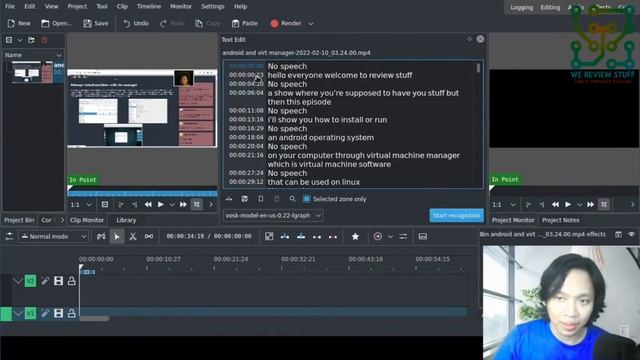Click search icon in Text Edit panel
The width and height of the screenshot is (640, 360).
pos(292,199)
